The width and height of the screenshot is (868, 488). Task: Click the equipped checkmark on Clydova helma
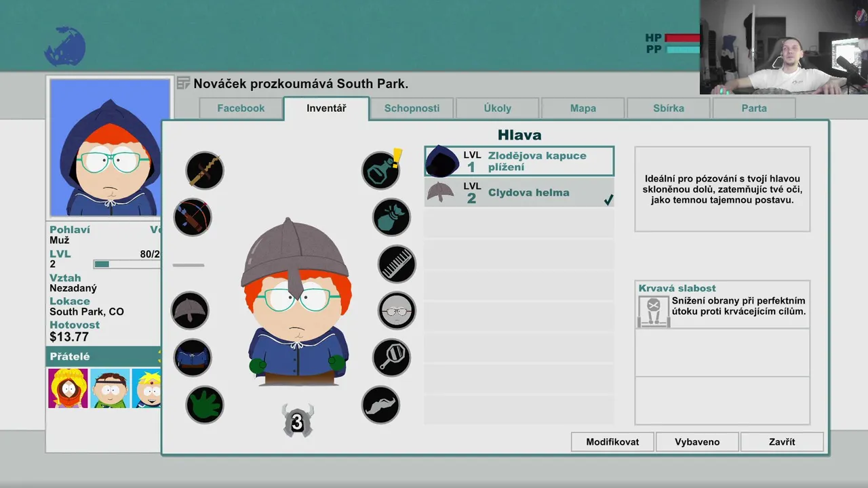point(608,199)
